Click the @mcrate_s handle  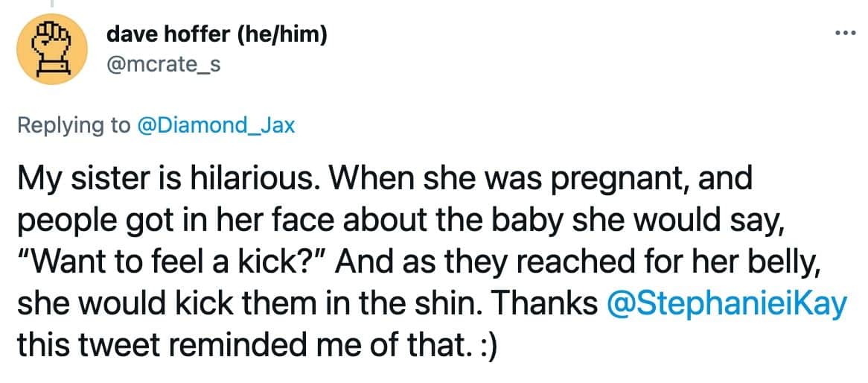pyautogui.click(x=163, y=66)
